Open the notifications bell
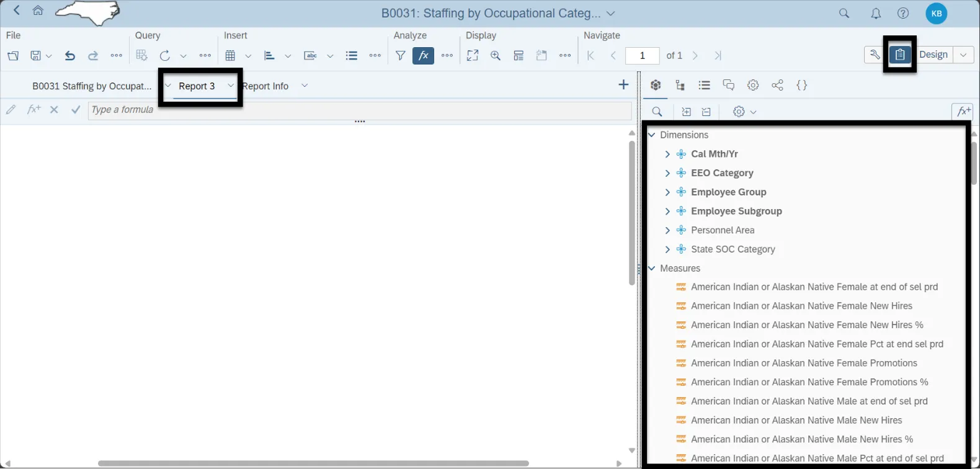Image resolution: width=980 pixels, height=469 pixels. (876, 13)
